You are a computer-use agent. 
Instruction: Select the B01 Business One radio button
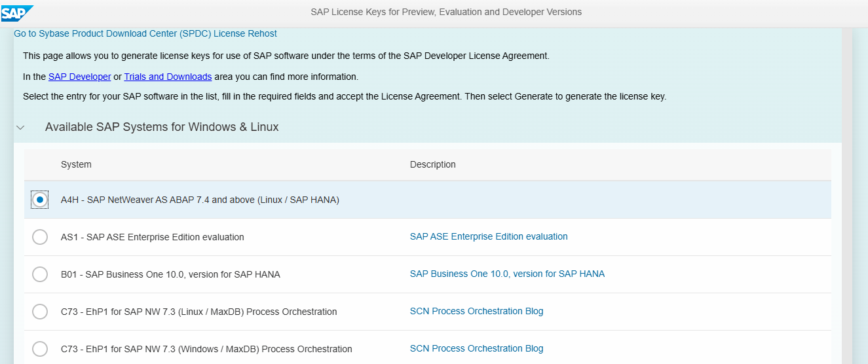point(40,274)
